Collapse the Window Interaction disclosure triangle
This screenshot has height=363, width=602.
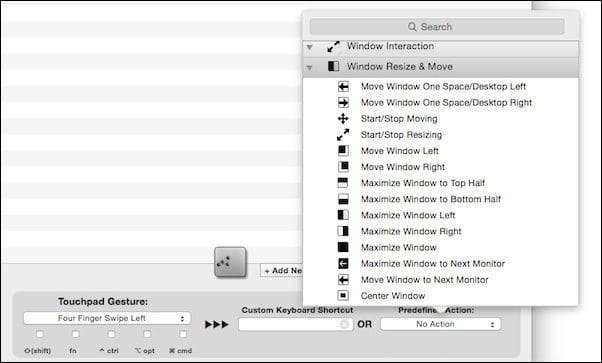point(309,48)
